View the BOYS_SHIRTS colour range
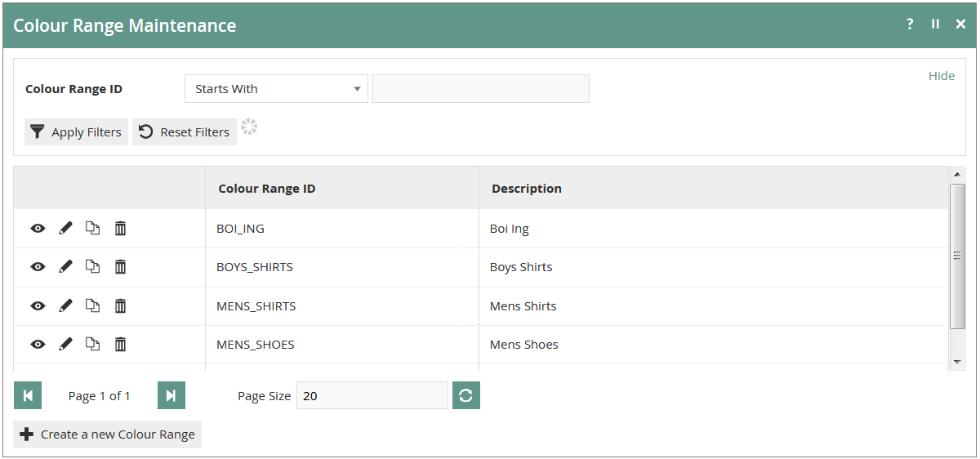The width and height of the screenshot is (980, 459). (x=38, y=267)
